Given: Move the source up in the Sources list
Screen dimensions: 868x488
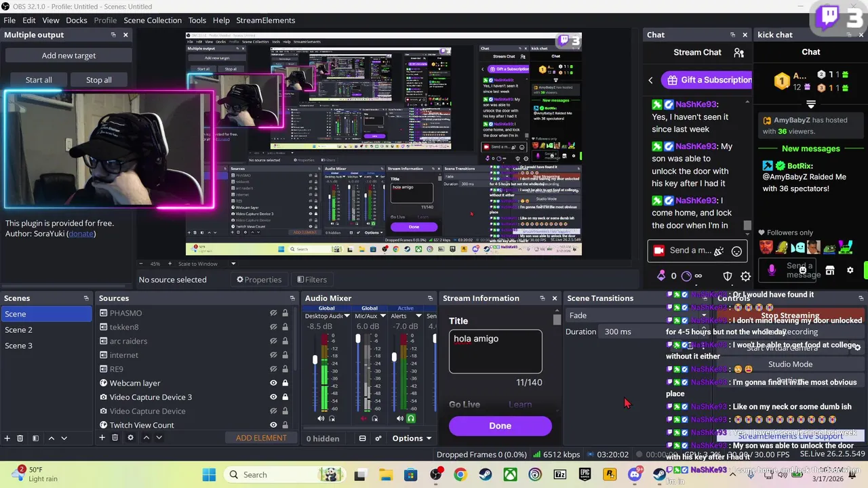Looking at the screenshot, I should (x=146, y=438).
